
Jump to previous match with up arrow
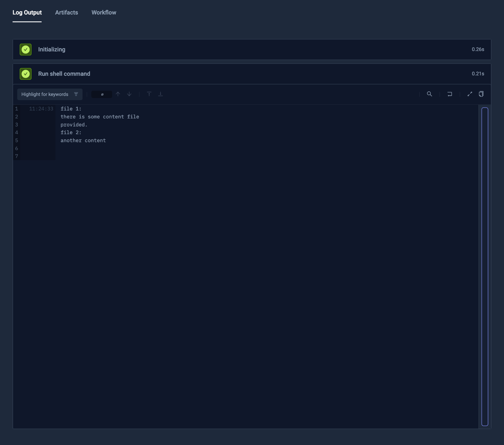click(118, 94)
